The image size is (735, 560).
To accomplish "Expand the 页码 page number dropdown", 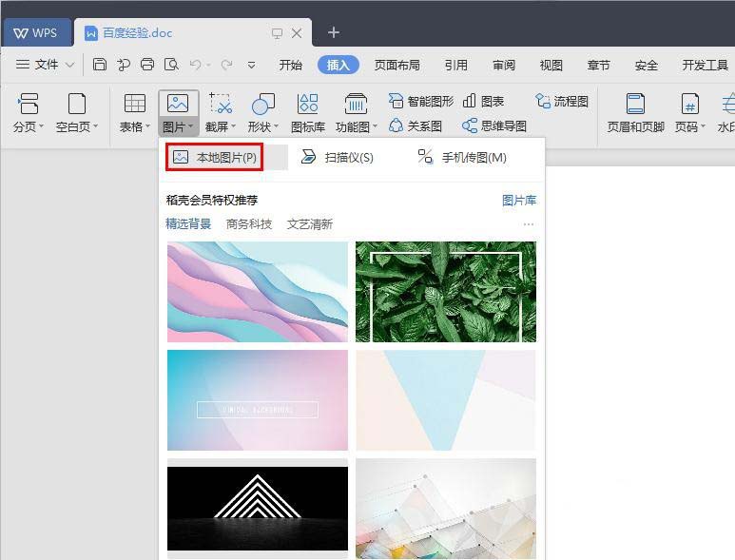I will point(703,126).
